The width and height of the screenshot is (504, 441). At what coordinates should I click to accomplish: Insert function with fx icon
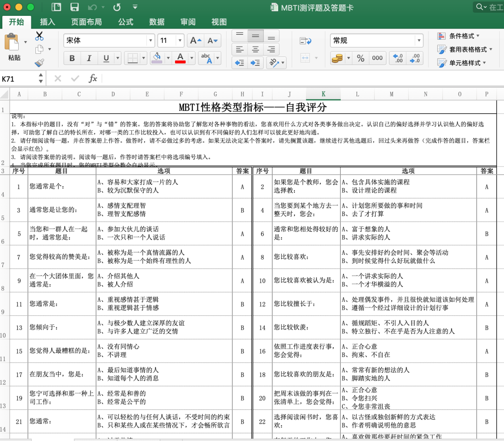(93, 78)
